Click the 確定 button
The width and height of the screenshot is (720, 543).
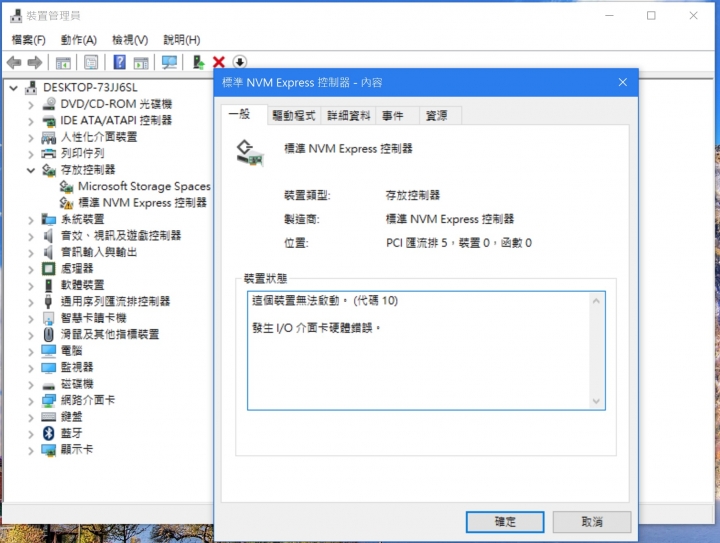505,522
